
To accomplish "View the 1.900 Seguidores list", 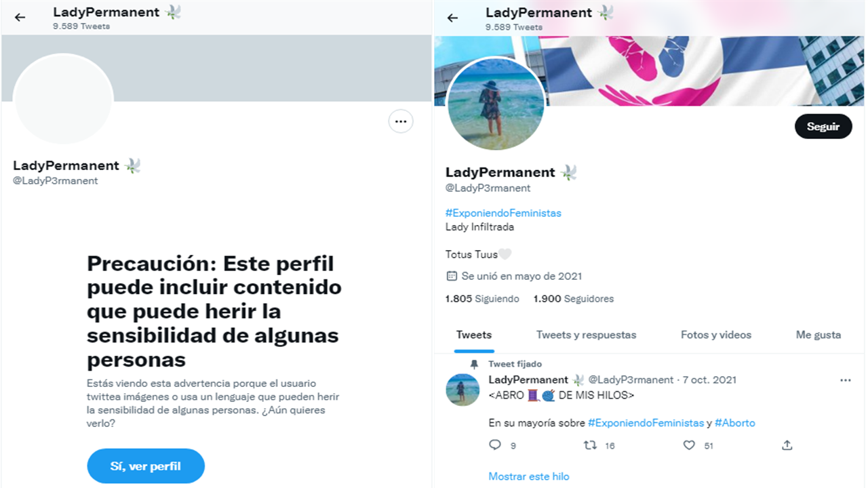I will pyautogui.click(x=574, y=299).
